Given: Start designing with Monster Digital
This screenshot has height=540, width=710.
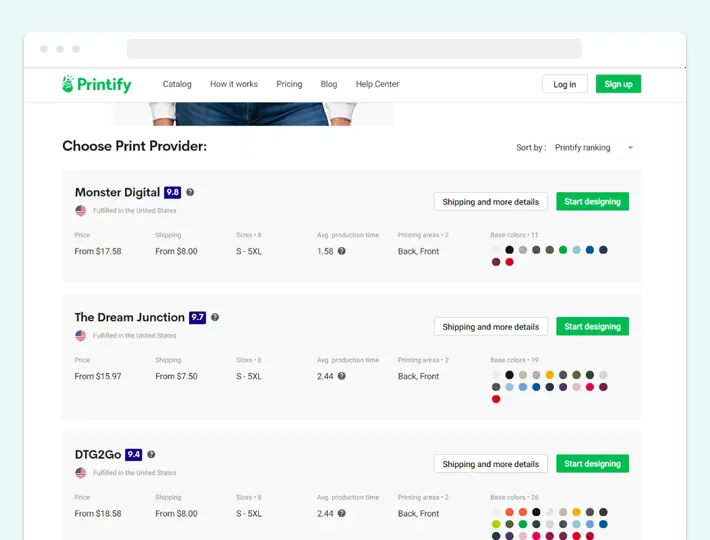Looking at the screenshot, I should tap(592, 201).
